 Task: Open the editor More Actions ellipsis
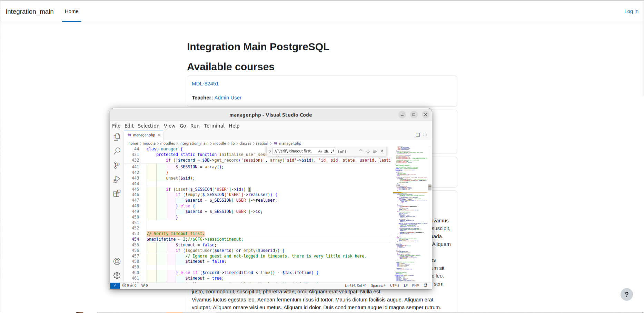[x=425, y=135]
